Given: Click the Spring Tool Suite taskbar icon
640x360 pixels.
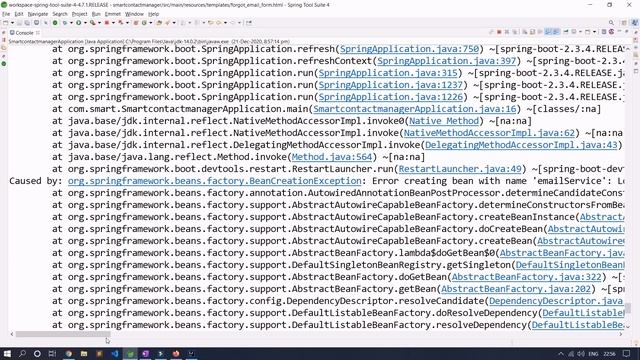Looking at the screenshot, I should 130,353.
